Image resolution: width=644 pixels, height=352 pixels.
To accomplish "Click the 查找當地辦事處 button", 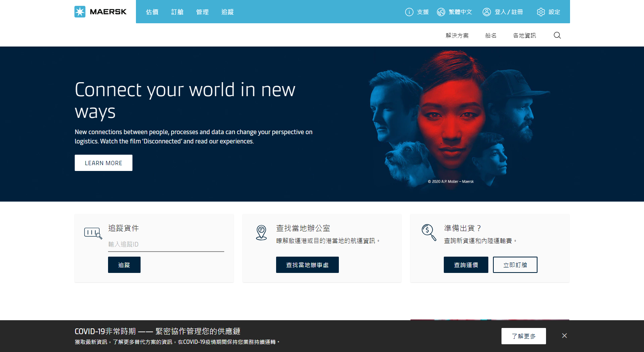I will [x=307, y=265].
